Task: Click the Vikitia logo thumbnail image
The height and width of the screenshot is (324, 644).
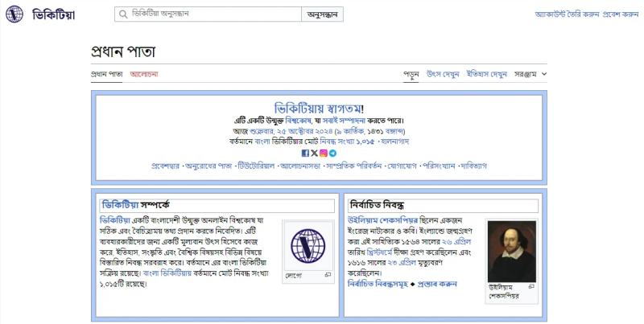Action: point(308,246)
